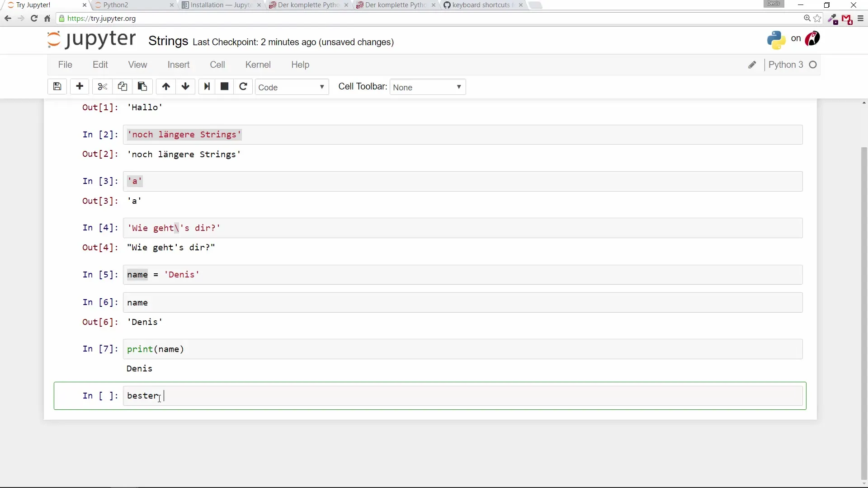Image resolution: width=868 pixels, height=488 pixels.
Task: Open the Code cell type dropdown
Action: [292, 87]
